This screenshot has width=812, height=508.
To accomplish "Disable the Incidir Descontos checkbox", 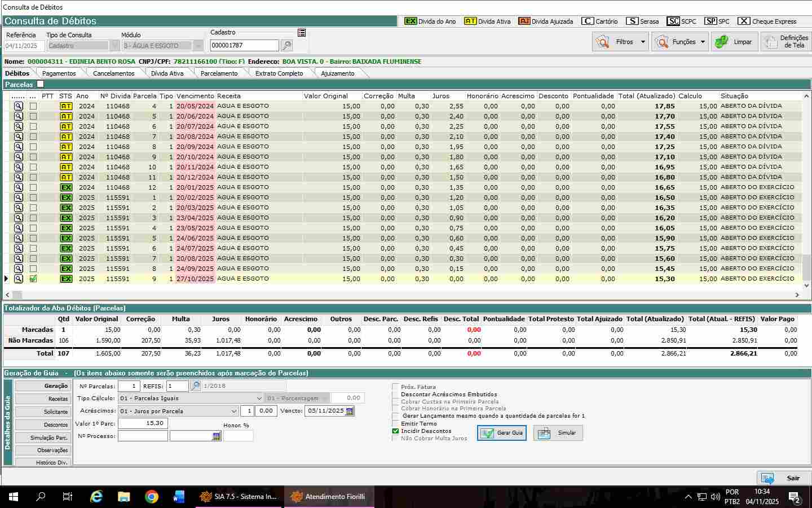I will click(x=395, y=431).
